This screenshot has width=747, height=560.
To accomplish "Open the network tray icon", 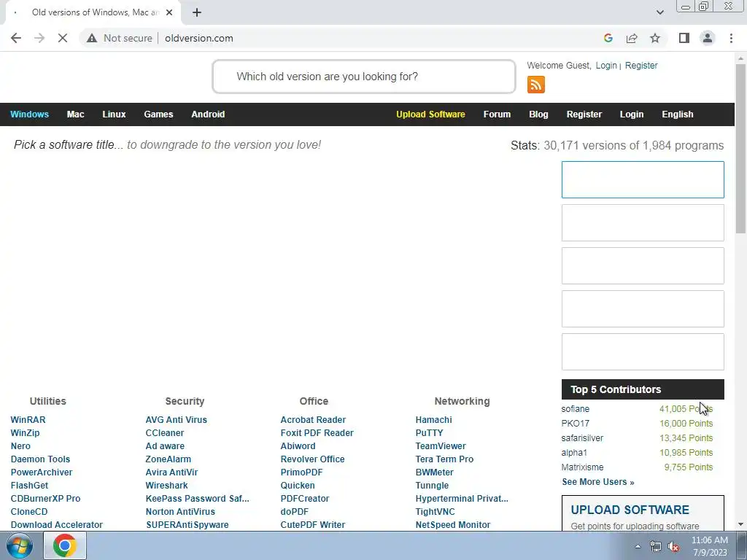I will point(656,547).
